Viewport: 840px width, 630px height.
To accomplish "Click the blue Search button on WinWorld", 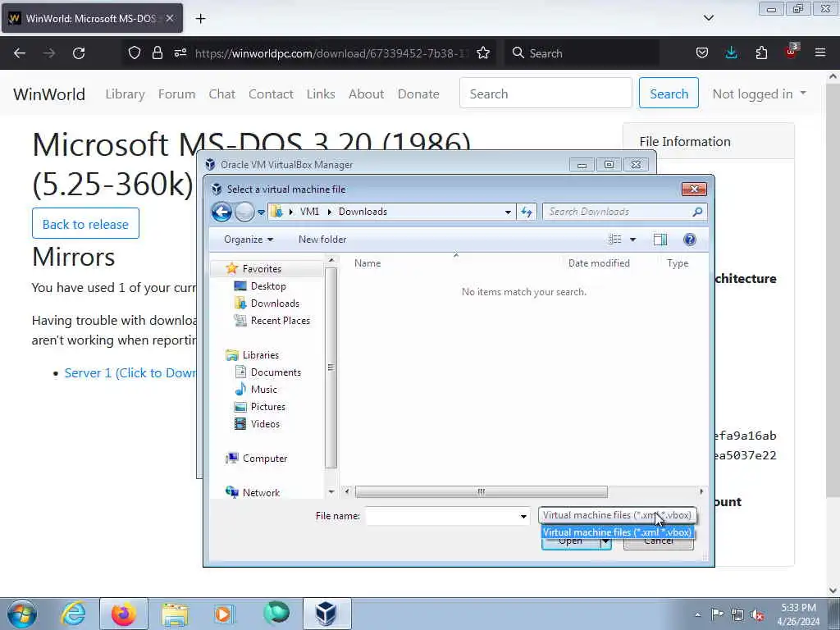I will 669,94.
